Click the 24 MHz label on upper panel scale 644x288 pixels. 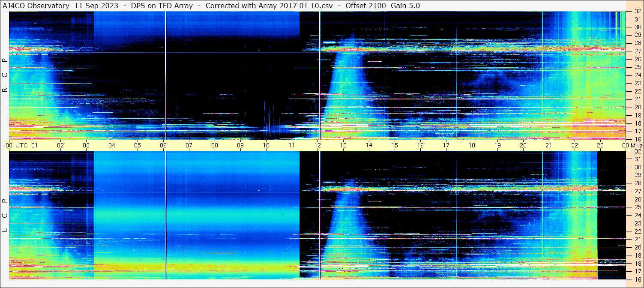coord(637,75)
